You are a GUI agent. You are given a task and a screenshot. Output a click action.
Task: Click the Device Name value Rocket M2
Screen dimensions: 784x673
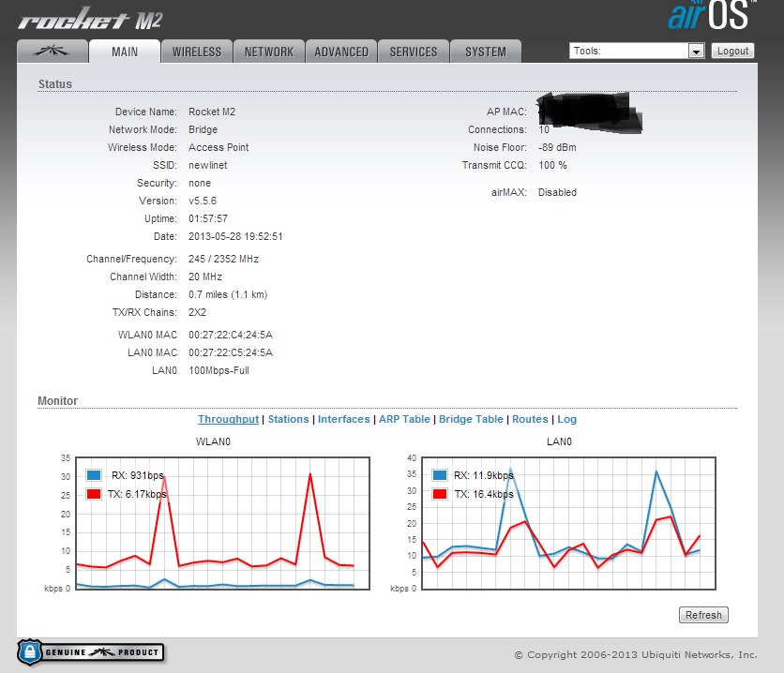212,112
